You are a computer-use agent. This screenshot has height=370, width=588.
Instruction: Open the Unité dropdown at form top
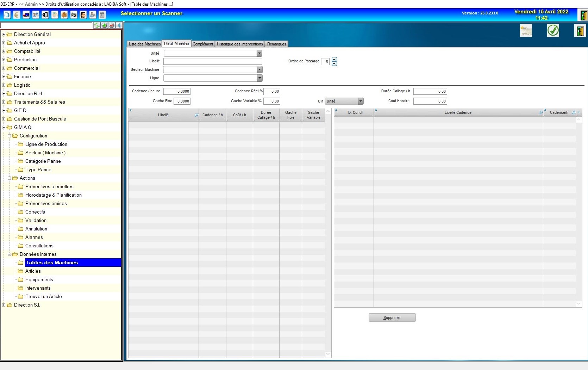pos(259,53)
